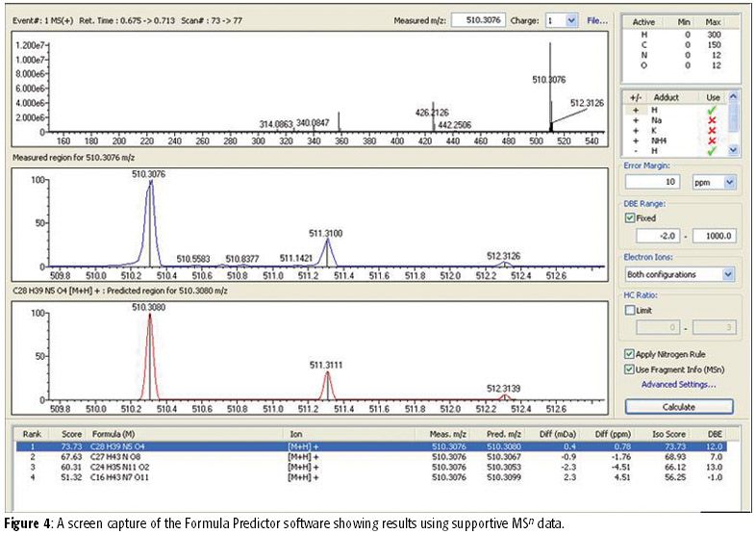
Task: Click the 510.3080 predicted peak label
Action: (x=148, y=307)
